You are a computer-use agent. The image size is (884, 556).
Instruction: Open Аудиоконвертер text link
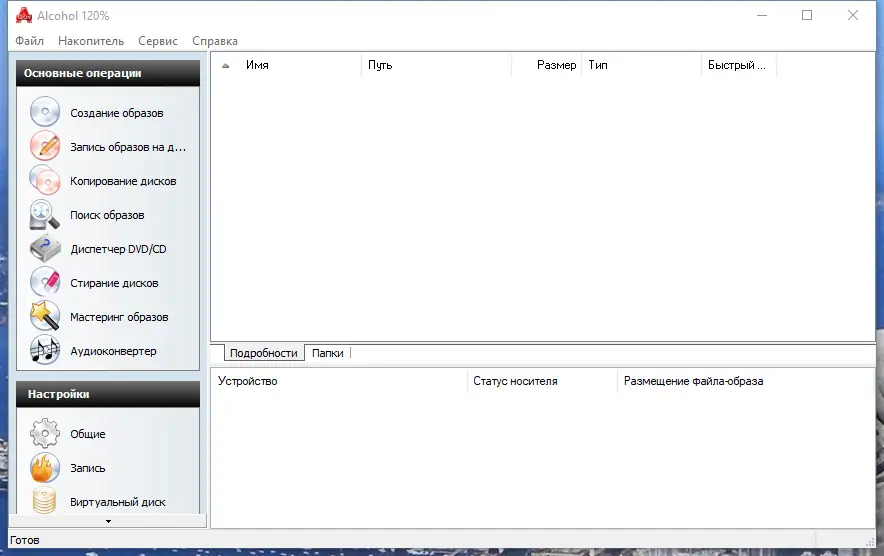pos(113,351)
